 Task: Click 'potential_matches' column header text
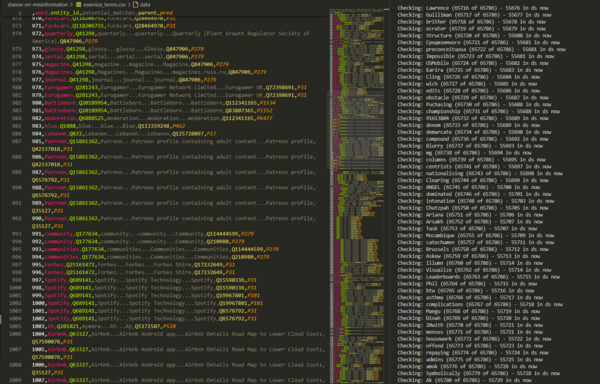109,13
